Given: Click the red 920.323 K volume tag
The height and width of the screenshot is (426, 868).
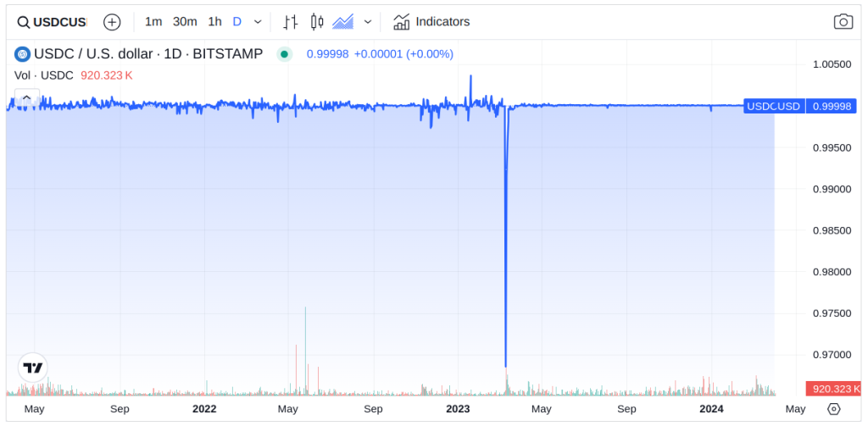Looking at the screenshot, I should coord(833,389).
